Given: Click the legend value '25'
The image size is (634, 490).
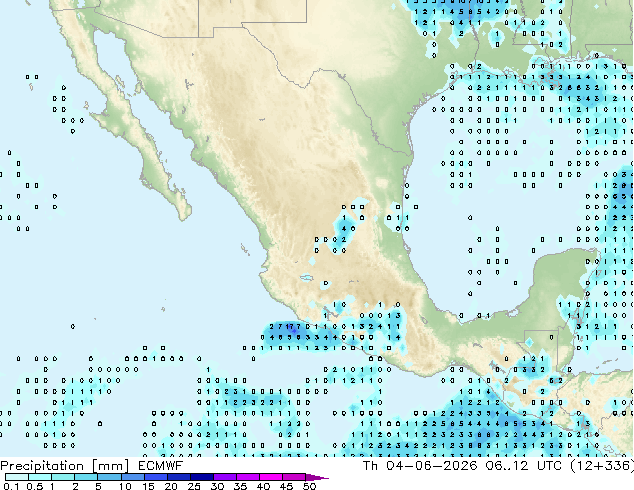Looking at the screenshot, I should 194,486.
